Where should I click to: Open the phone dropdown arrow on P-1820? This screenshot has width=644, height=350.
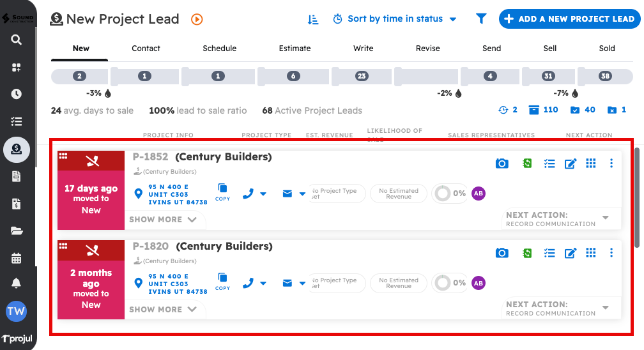coord(263,283)
